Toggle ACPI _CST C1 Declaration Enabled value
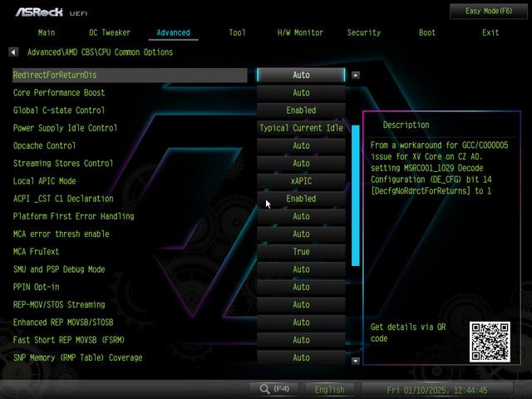Screen dimensions: 532x399 [301, 199]
